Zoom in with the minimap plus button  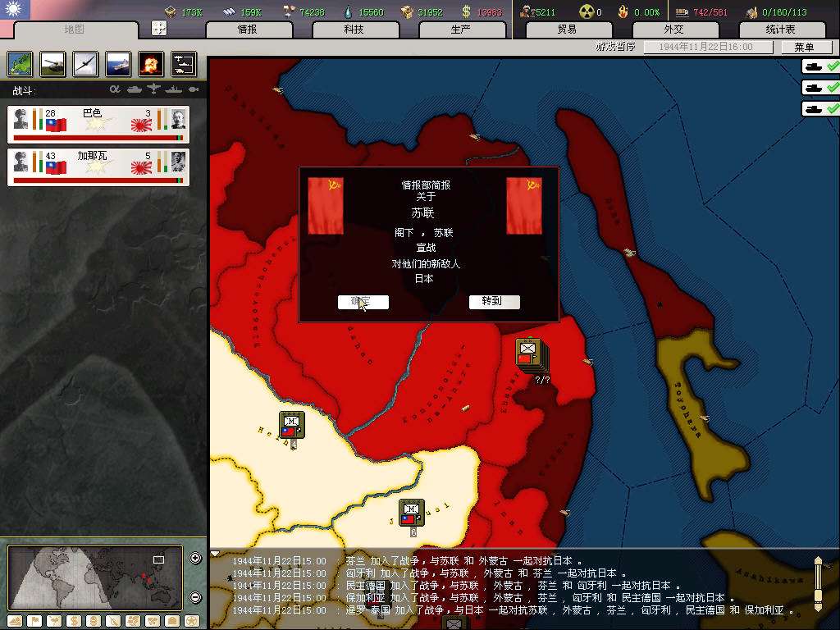195,558
